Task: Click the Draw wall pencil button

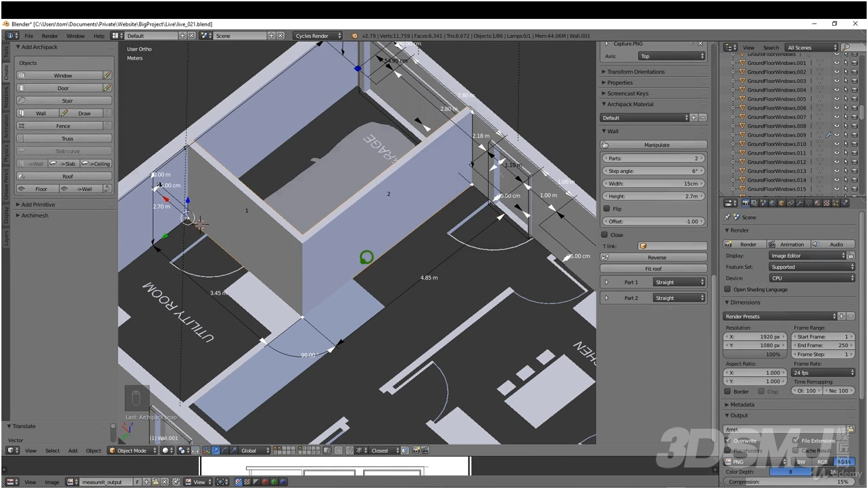Action: pos(81,113)
